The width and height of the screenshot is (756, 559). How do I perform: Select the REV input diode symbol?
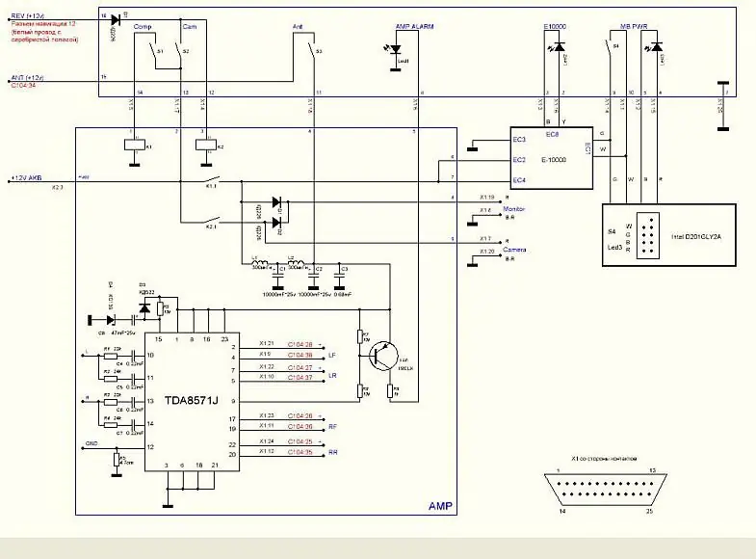tap(116, 20)
